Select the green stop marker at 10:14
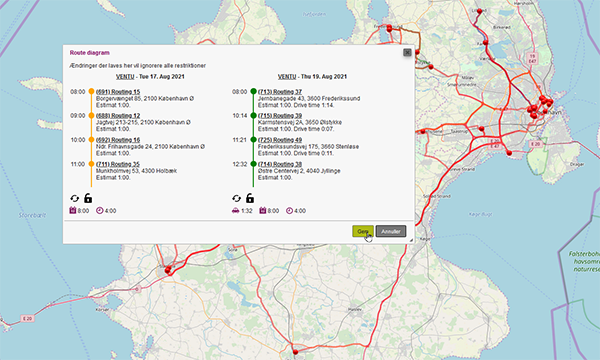Screen dimensions: 600x360 click(x=253, y=115)
